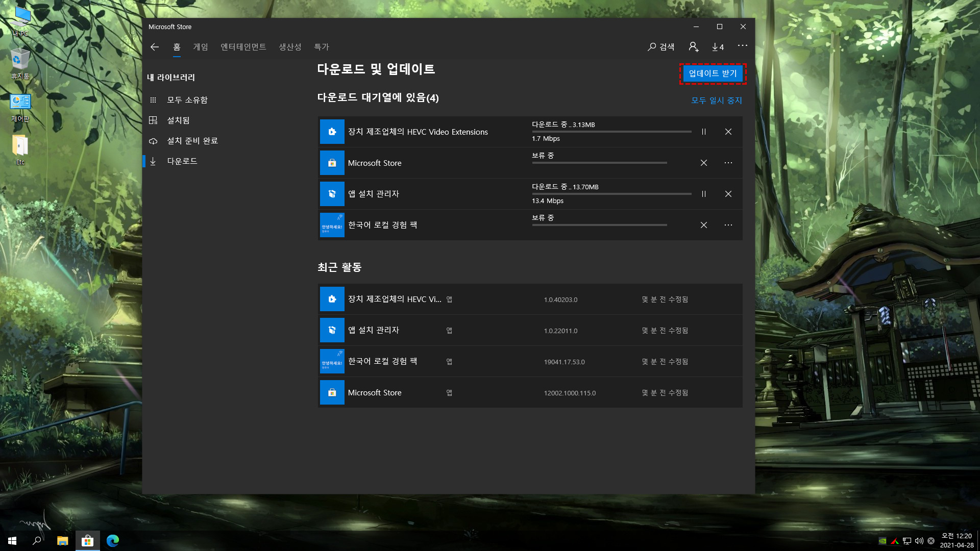Open more options for queued 한국어 로컬 경험 팩
This screenshot has height=551, width=980.
pos(728,225)
